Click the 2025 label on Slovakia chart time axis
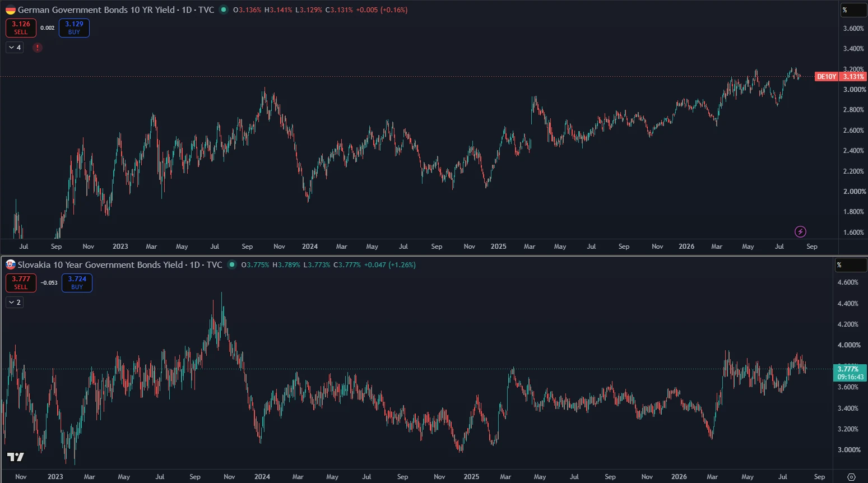This screenshot has width=868, height=483. coord(471,477)
